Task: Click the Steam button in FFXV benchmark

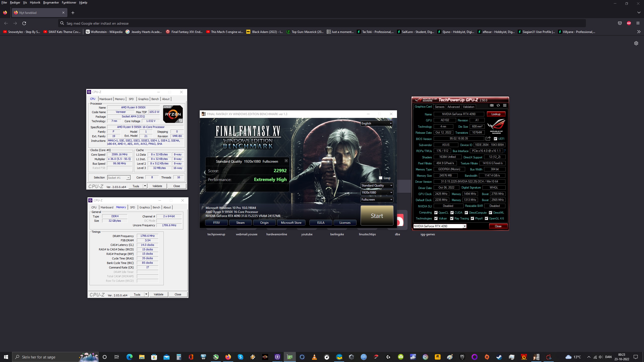Action: click(240, 223)
